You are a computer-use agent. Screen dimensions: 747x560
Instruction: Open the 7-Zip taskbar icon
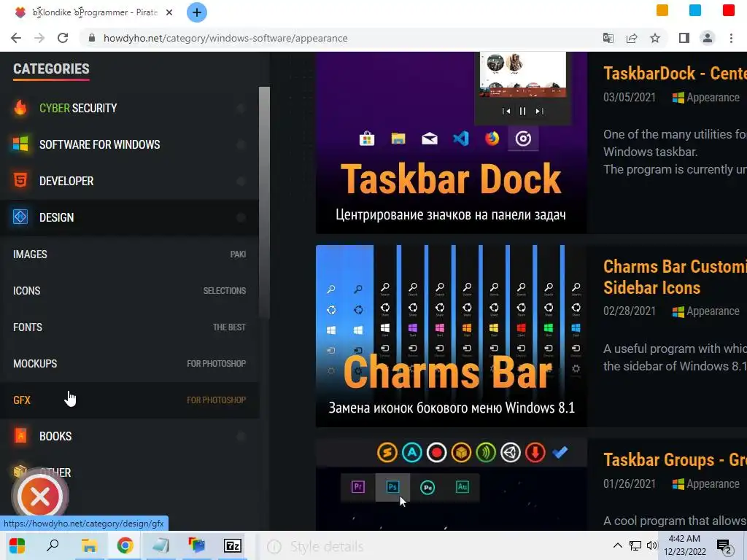tap(233, 545)
